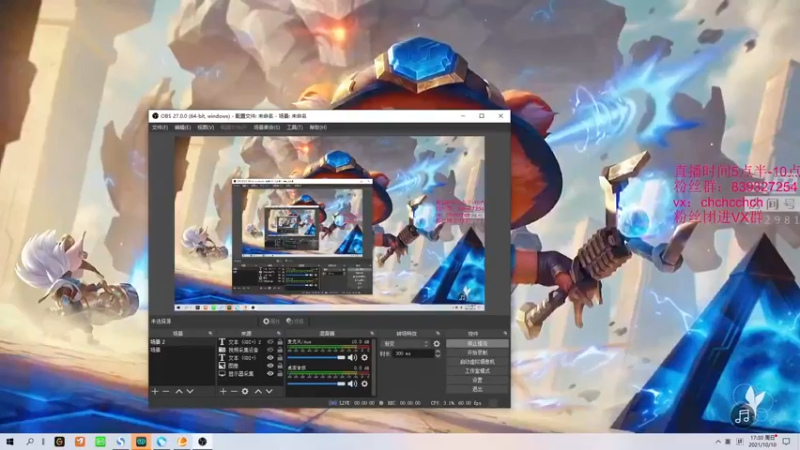The image size is (800, 450).
Task: Select scene 场景 below 场景 2
Action: tap(182, 350)
